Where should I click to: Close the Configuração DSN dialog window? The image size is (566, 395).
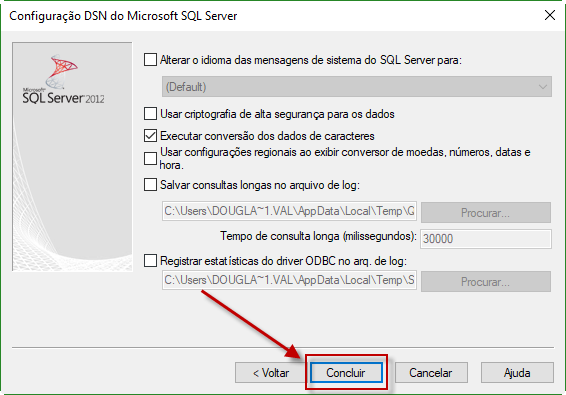(550, 16)
